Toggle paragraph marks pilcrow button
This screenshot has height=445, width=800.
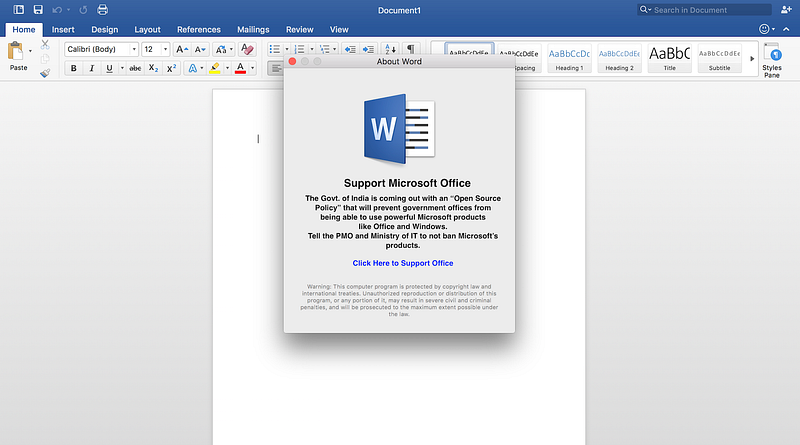(411, 49)
